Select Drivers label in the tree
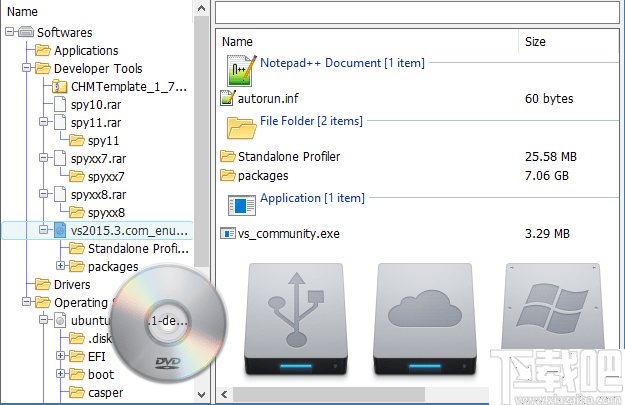 coord(72,285)
